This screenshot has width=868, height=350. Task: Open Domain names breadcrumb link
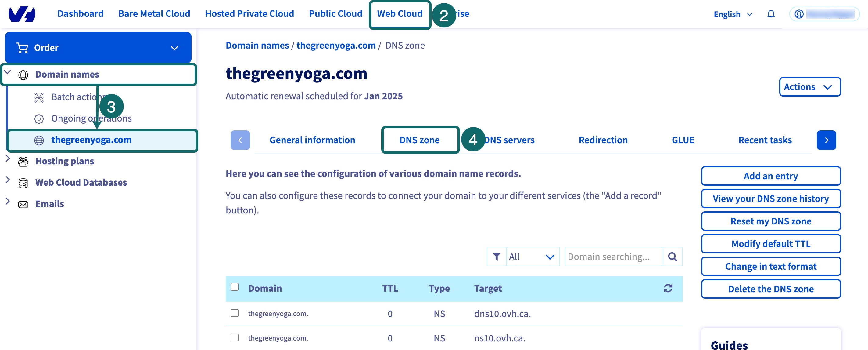click(257, 45)
